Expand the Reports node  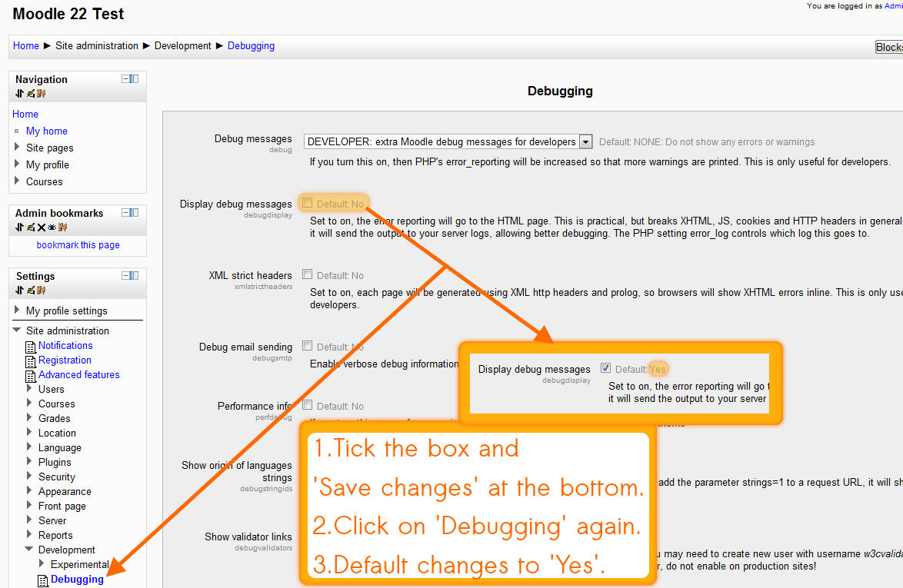click(x=29, y=534)
